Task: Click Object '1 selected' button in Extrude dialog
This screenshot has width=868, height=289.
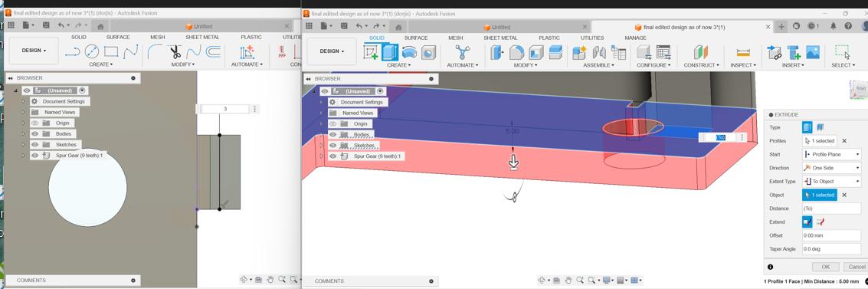Action: [x=819, y=195]
